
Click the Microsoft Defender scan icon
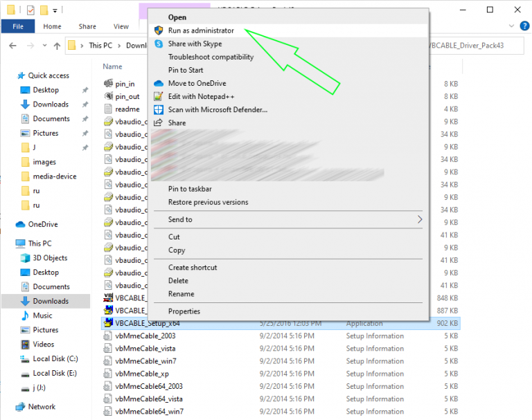point(158,109)
